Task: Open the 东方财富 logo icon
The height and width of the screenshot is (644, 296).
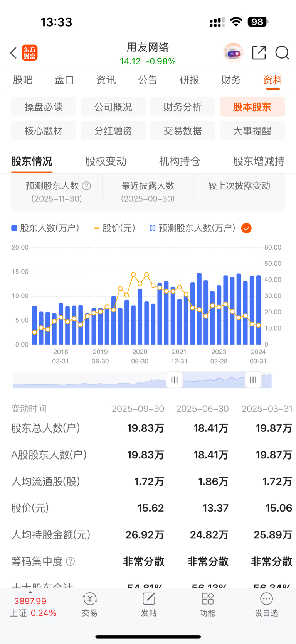Action: pyautogui.click(x=30, y=53)
